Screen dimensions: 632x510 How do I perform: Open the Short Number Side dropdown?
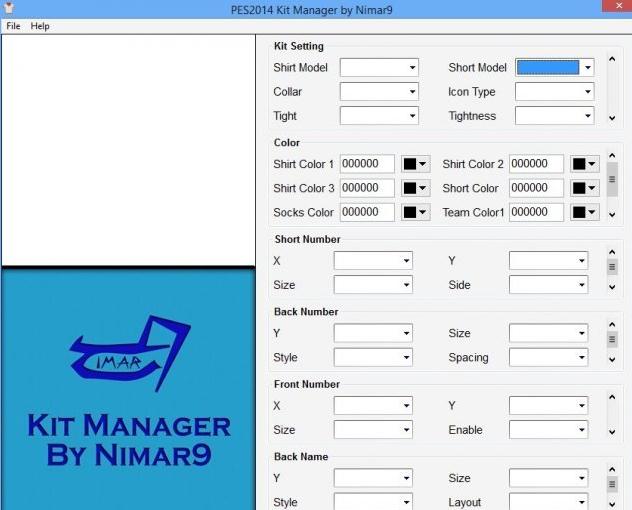click(x=548, y=285)
